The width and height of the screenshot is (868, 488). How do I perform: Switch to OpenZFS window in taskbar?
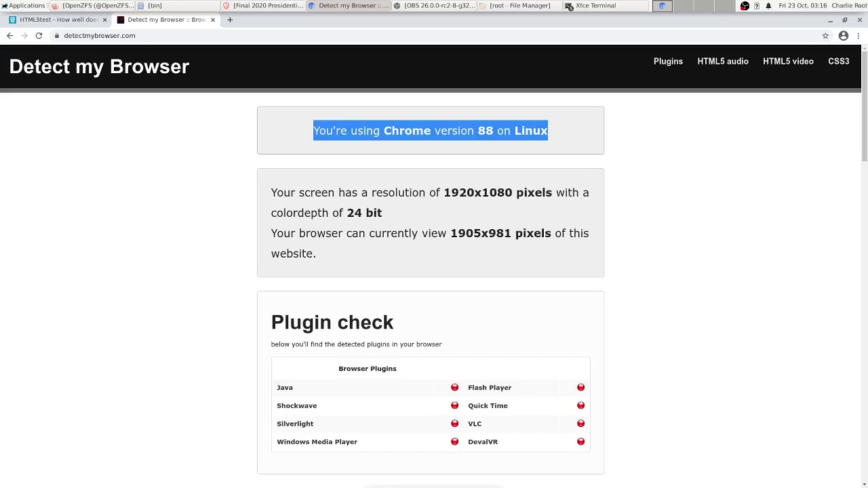tap(94, 5)
